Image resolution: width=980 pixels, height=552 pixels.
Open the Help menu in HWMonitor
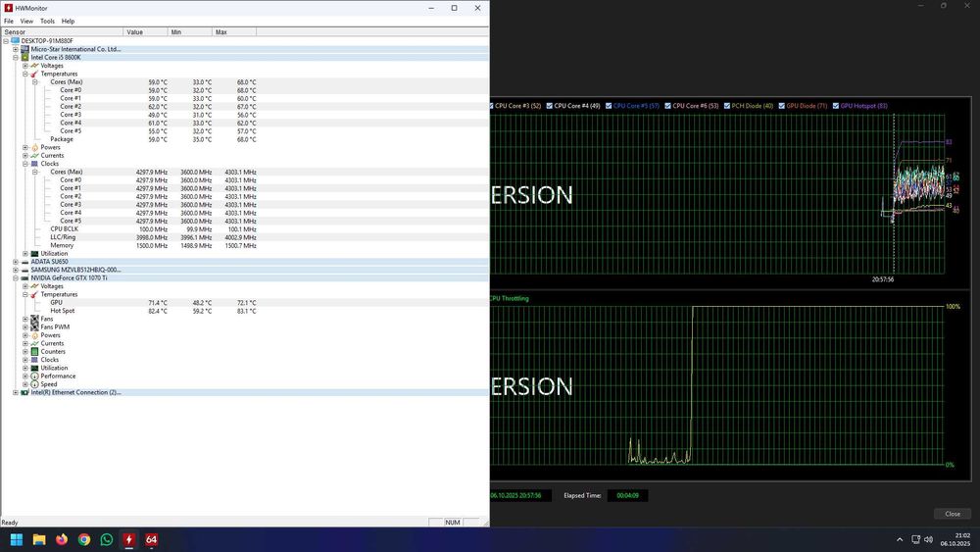pos(69,21)
